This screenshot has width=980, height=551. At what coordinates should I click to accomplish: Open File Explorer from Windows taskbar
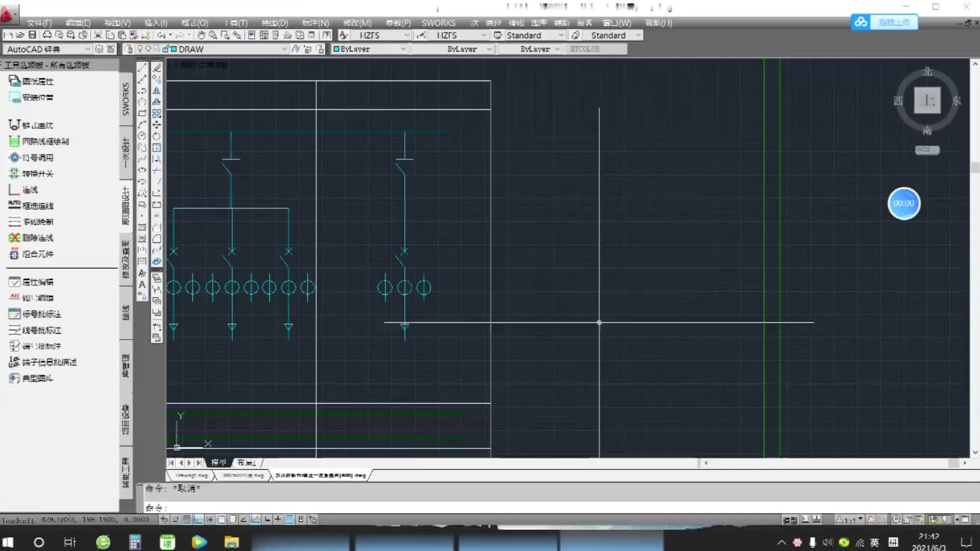tap(232, 542)
